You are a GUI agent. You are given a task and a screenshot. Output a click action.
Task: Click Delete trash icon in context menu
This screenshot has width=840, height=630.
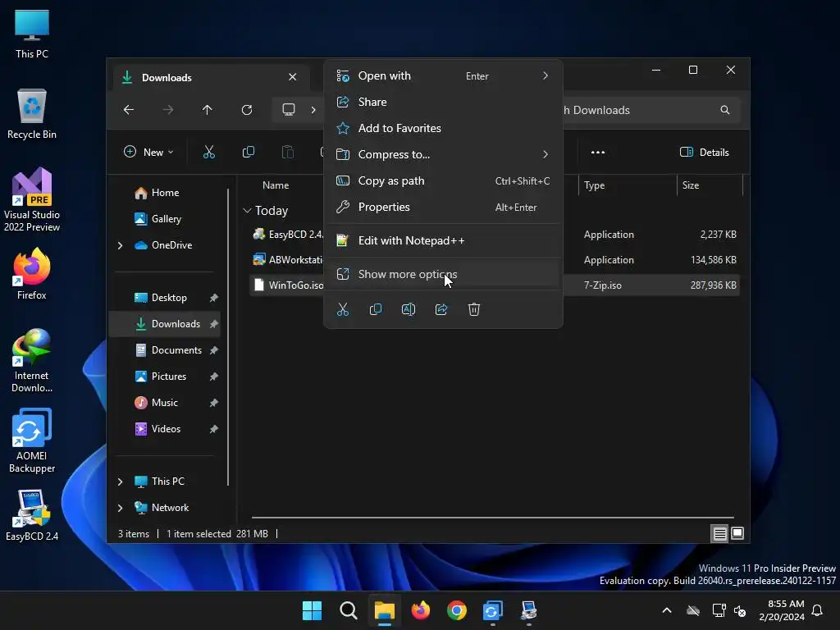474,309
